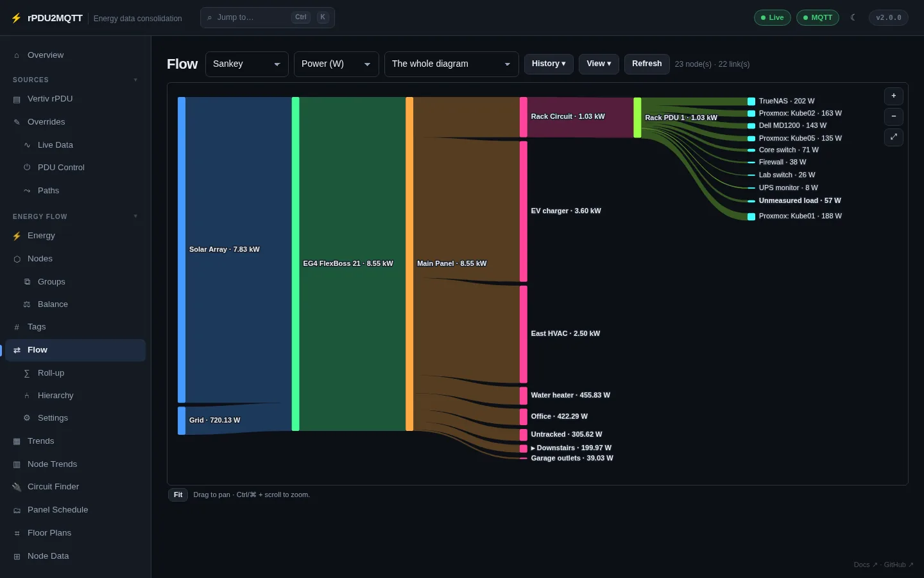This screenshot has width=924, height=578.
Task: Click the Hierarchy tree icon
Action: [x=27, y=396]
